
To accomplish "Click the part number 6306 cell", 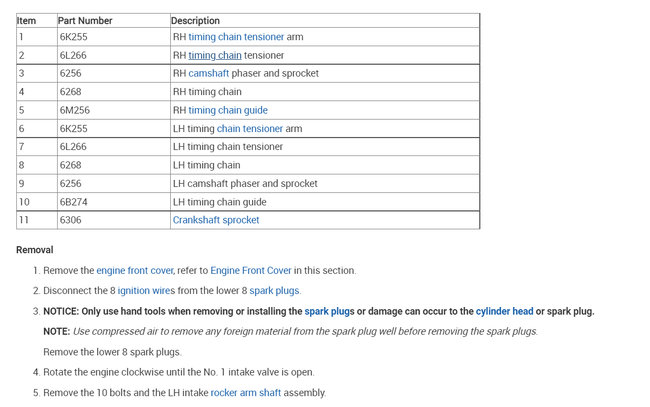I will tap(70, 220).
